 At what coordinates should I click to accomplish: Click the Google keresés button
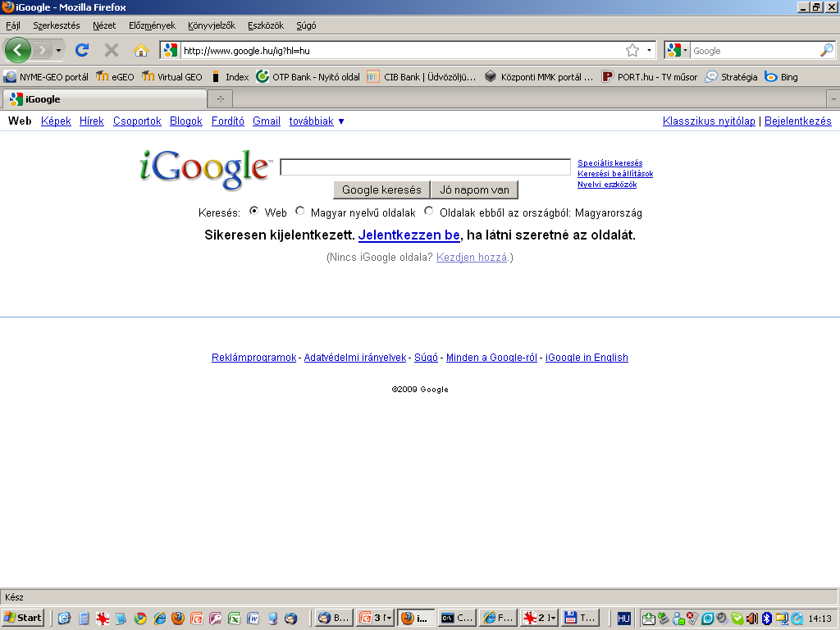(382, 189)
